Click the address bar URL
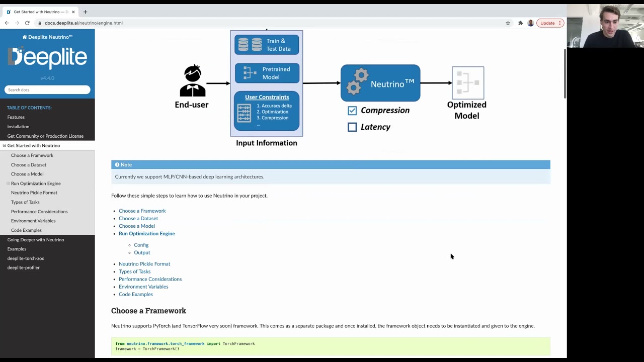This screenshot has height=362, width=644. pos(84,23)
